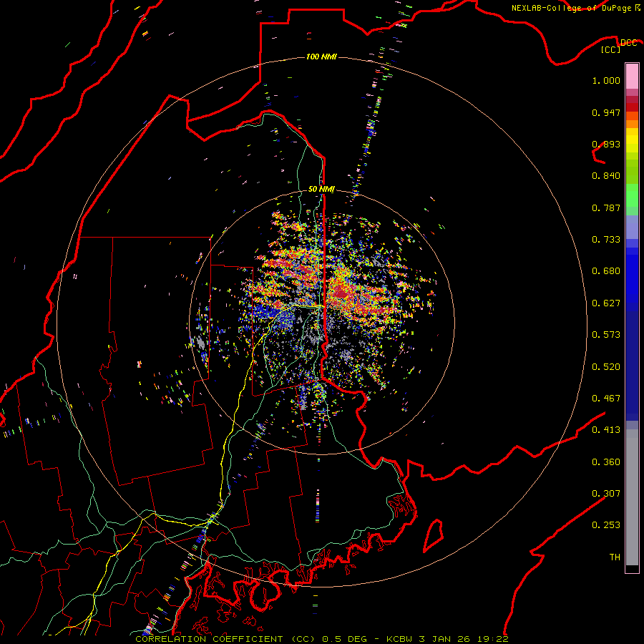The height and width of the screenshot is (644, 644).
Task: Click the 1.000 scale value
Action: tap(606, 80)
